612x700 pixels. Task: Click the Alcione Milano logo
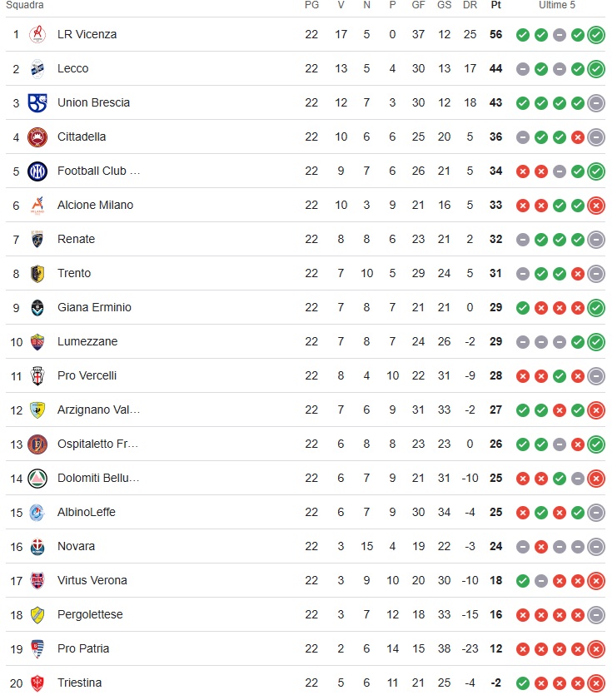(x=37, y=206)
